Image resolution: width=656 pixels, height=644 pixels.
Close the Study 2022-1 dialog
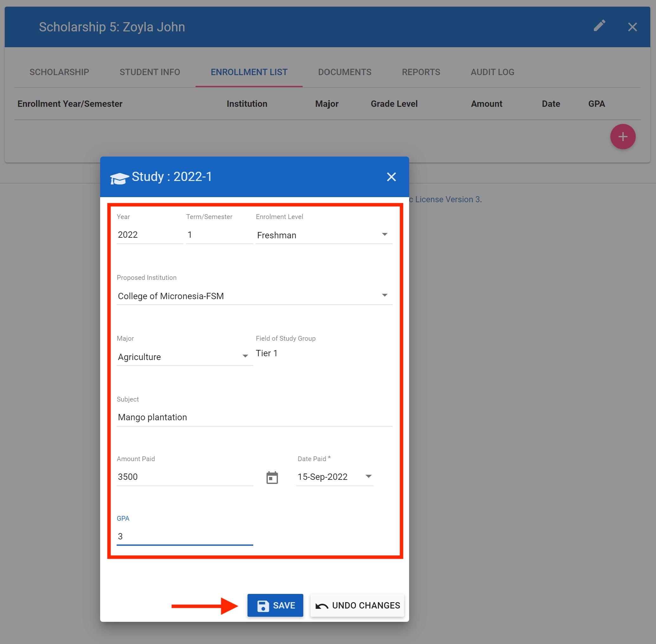click(391, 177)
